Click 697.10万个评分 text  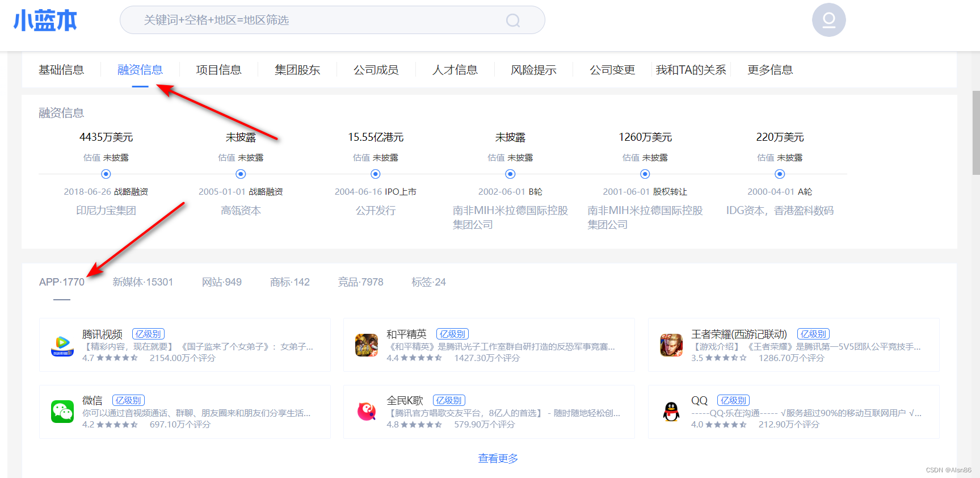click(180, 425)
